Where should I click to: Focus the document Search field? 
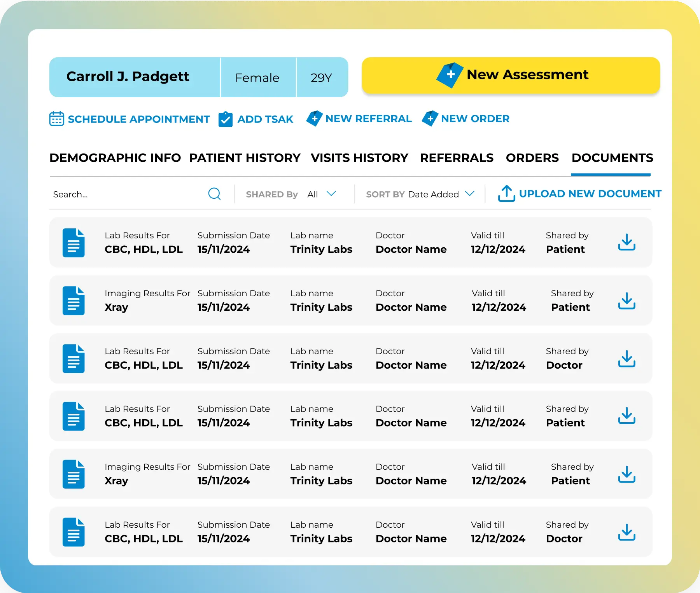pyautogui.click(x=128, y=194)
